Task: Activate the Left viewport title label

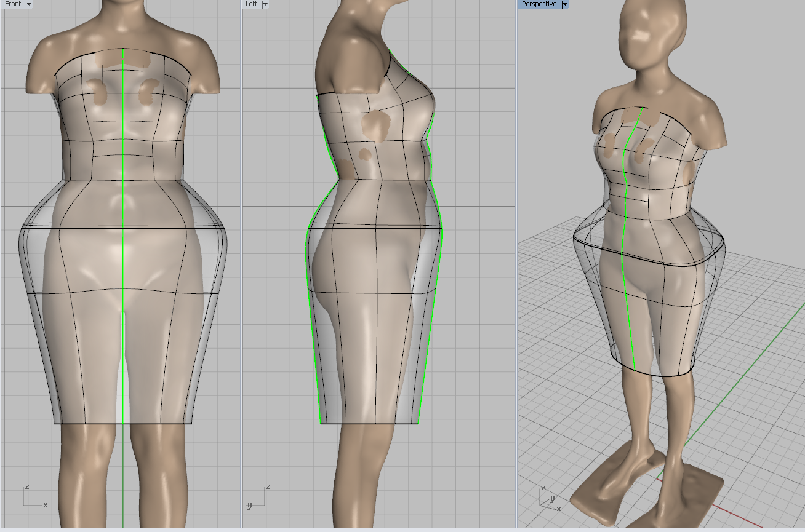Action: point(252,4)
